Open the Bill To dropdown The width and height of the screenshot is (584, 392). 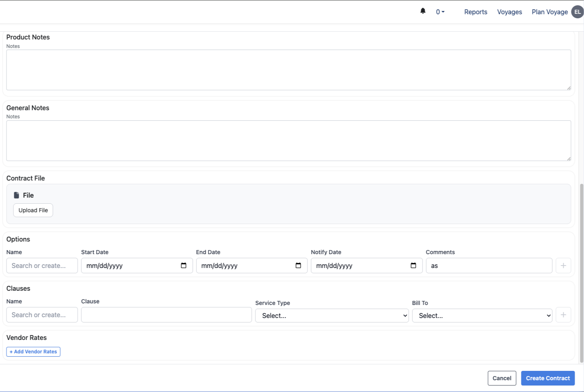click(x=482, y=316)
